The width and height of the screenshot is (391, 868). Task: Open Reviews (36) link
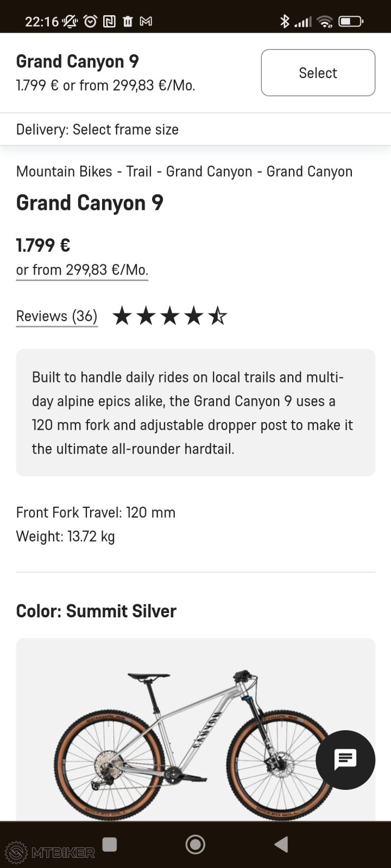56,316
